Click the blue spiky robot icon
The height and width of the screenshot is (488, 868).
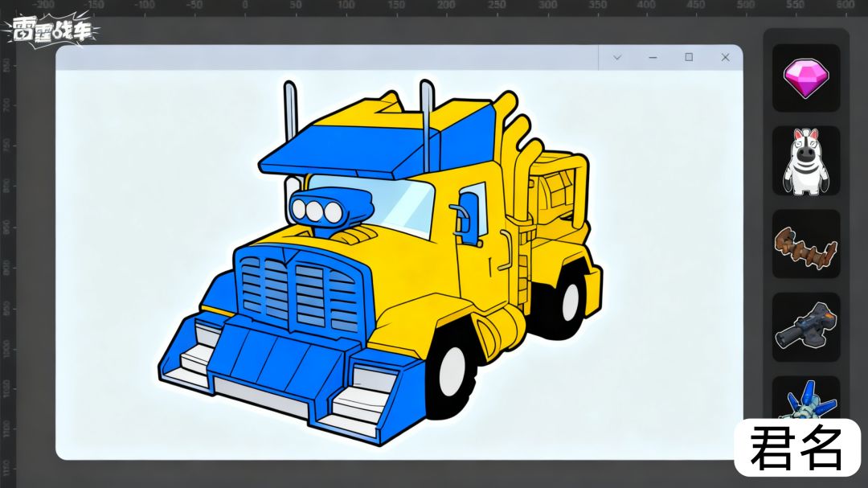(806, 398)
